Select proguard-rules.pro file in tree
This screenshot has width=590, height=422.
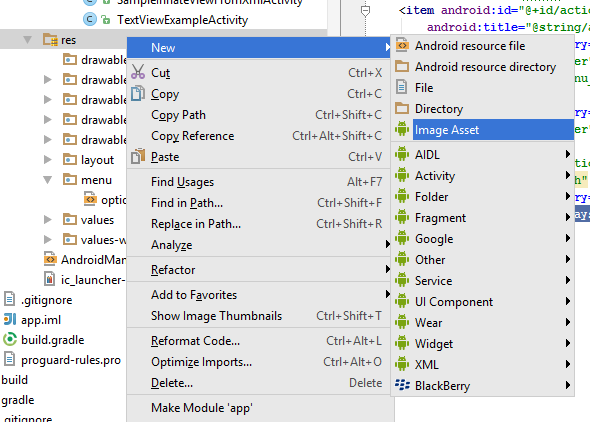pyautogui.click(x=71, y=360)
